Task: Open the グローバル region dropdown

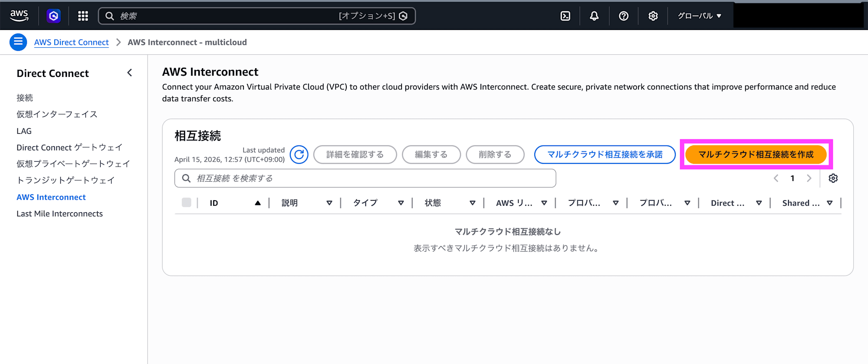Action: pos(700,16)
